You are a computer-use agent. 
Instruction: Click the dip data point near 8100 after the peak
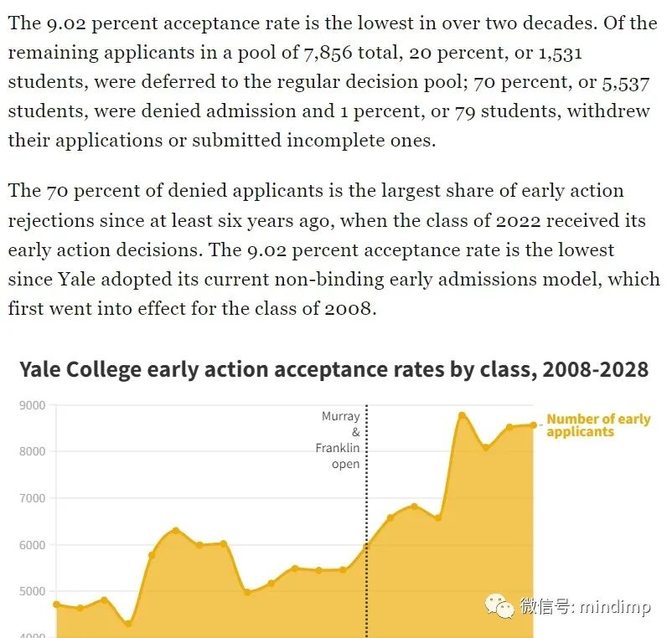486,447
